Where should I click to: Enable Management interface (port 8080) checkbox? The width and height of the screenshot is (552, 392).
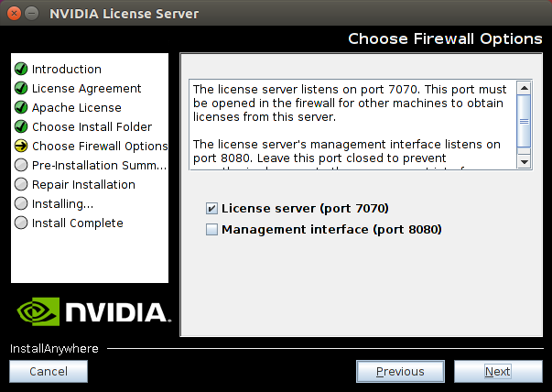tap(212, 230)
